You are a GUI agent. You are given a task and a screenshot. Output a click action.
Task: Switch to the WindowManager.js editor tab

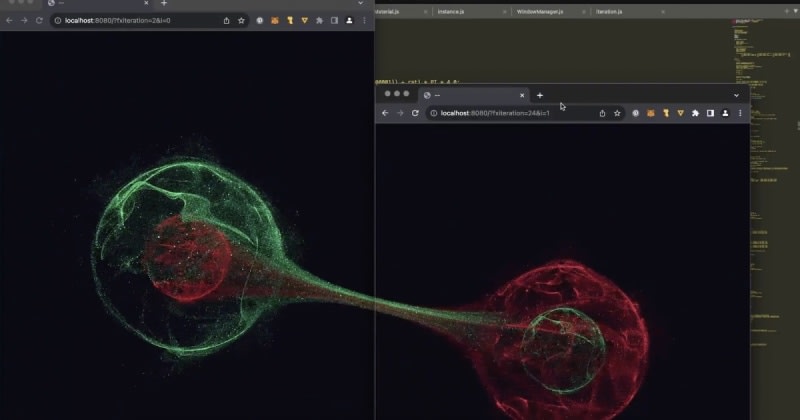(540, 11)
